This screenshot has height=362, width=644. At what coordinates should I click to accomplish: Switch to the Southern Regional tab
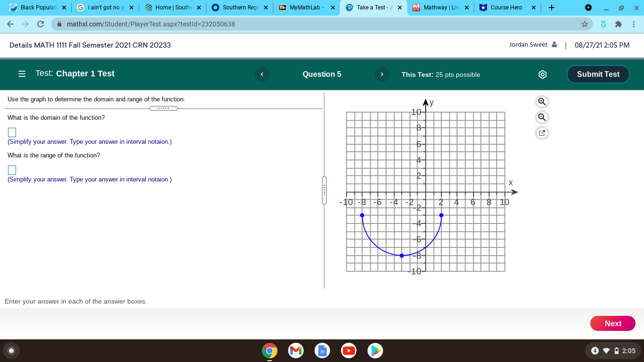point(240,8)
